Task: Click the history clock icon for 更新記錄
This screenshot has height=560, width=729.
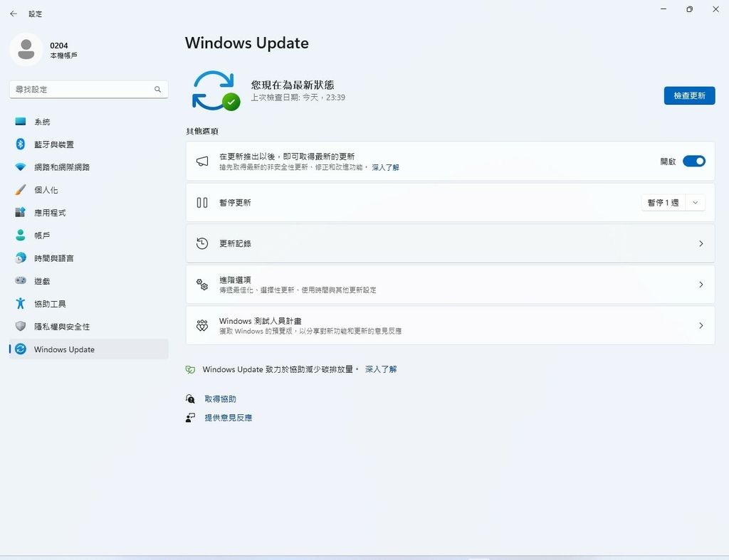Action: [x=202, y=243]
